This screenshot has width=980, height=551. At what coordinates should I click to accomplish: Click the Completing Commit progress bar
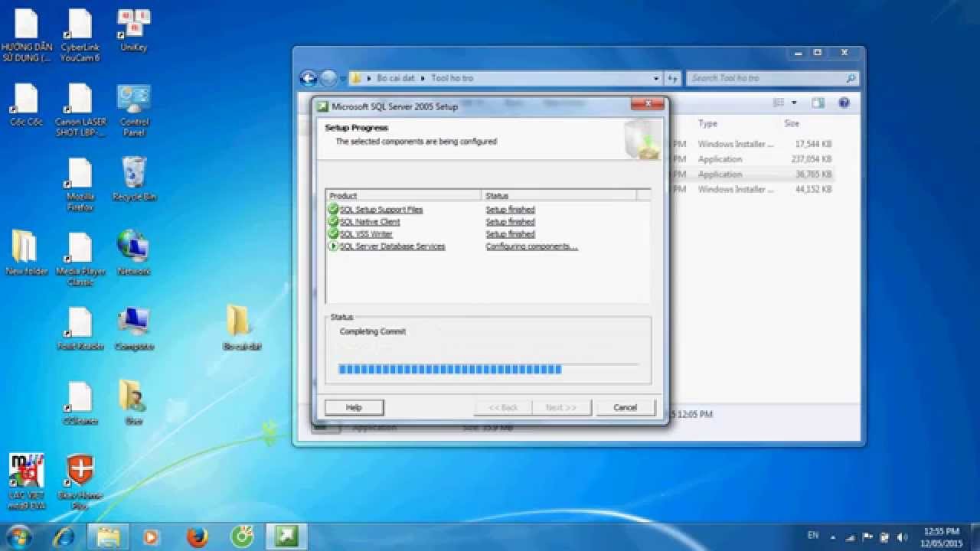point(488,369)
